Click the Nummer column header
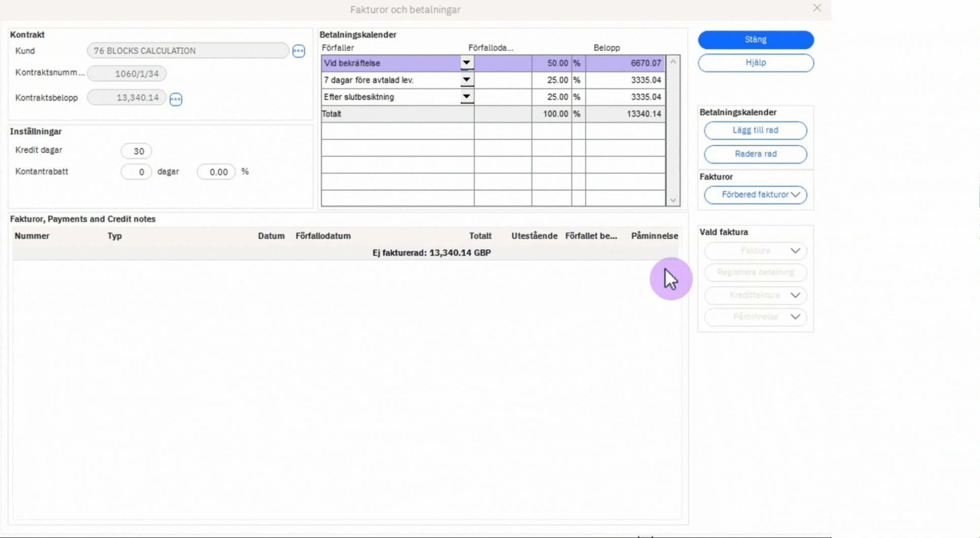Viewport: 980px width, 538px height. [32, 236]
